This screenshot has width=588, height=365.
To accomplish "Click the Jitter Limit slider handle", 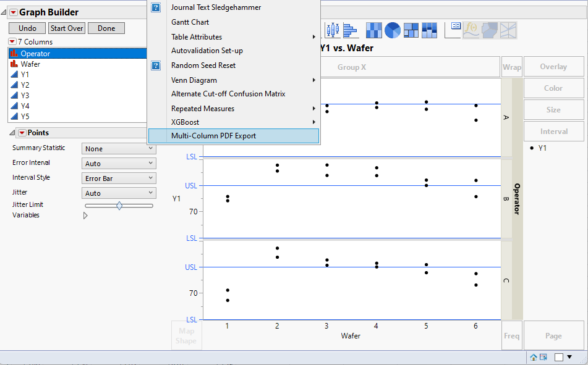I will pyautogui.click(x=121, y=206).
